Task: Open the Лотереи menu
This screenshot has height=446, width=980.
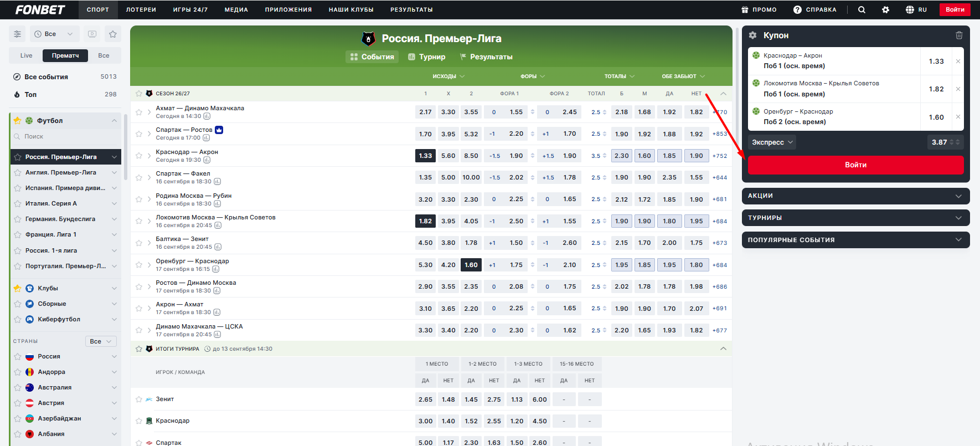Action: 141,9
